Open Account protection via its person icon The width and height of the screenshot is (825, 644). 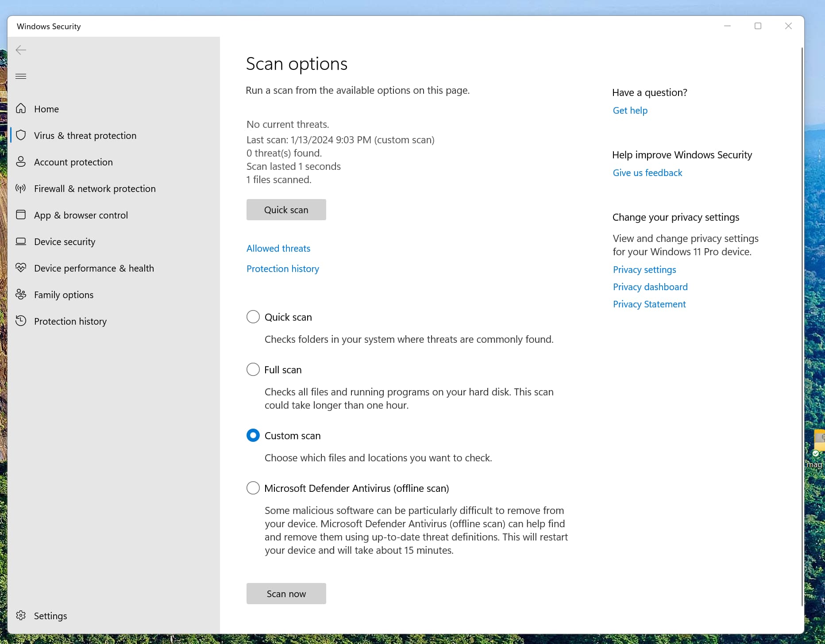[x=21, y=161]
